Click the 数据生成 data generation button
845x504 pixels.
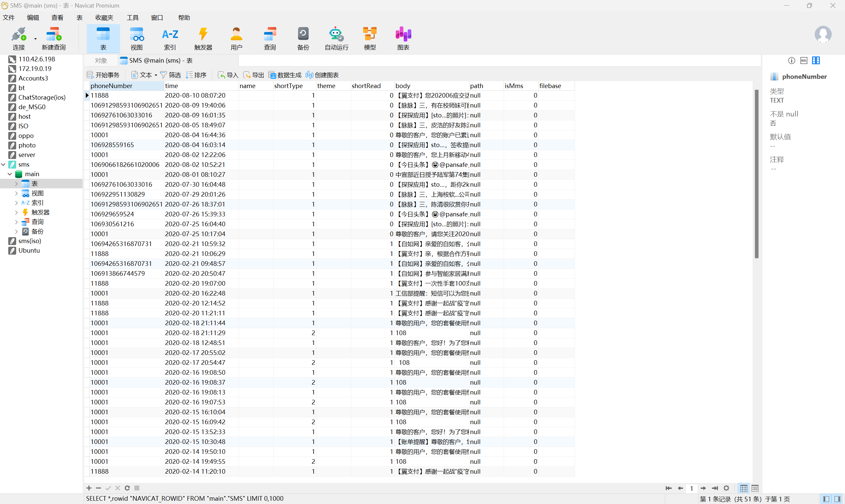point(285,75)
